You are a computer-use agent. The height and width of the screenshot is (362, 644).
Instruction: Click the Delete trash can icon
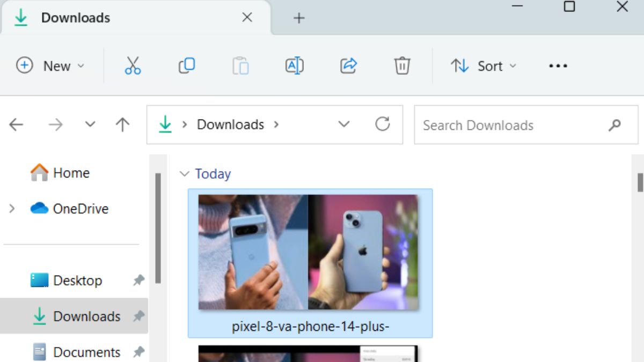[402, 66]
